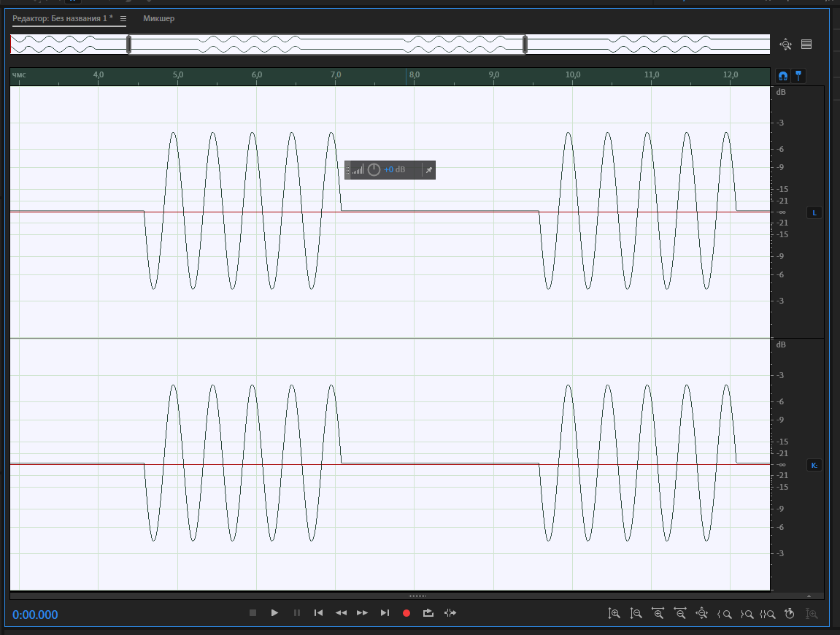
Task: Open the overview navigator options list icon
Action: point(806,45)
